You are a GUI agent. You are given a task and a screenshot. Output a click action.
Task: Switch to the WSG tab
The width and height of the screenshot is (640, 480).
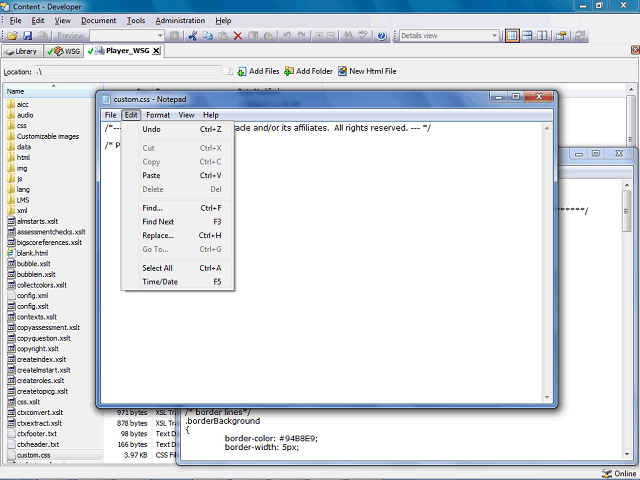[64, 51]
